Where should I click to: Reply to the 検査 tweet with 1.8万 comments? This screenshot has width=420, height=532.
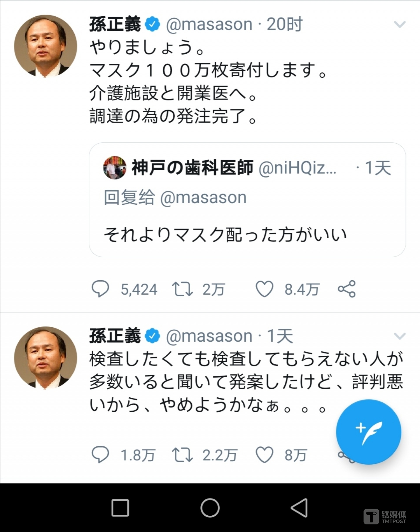coord(100,455)
